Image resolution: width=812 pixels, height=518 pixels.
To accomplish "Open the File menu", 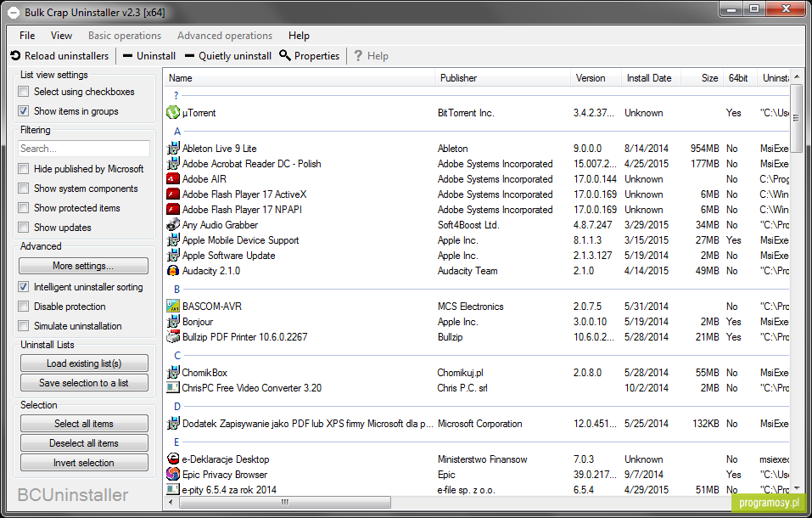I will pyautogui.click(x=27, y=36).
